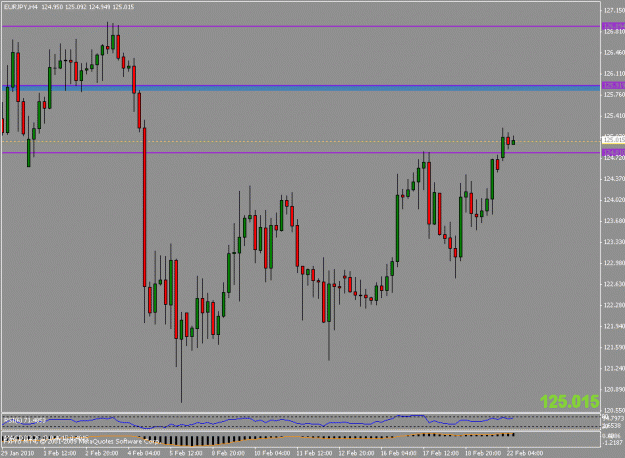625x458 pixels.
Task: Click the 122.980 price scale label
Action: click(x=614, y=263)
